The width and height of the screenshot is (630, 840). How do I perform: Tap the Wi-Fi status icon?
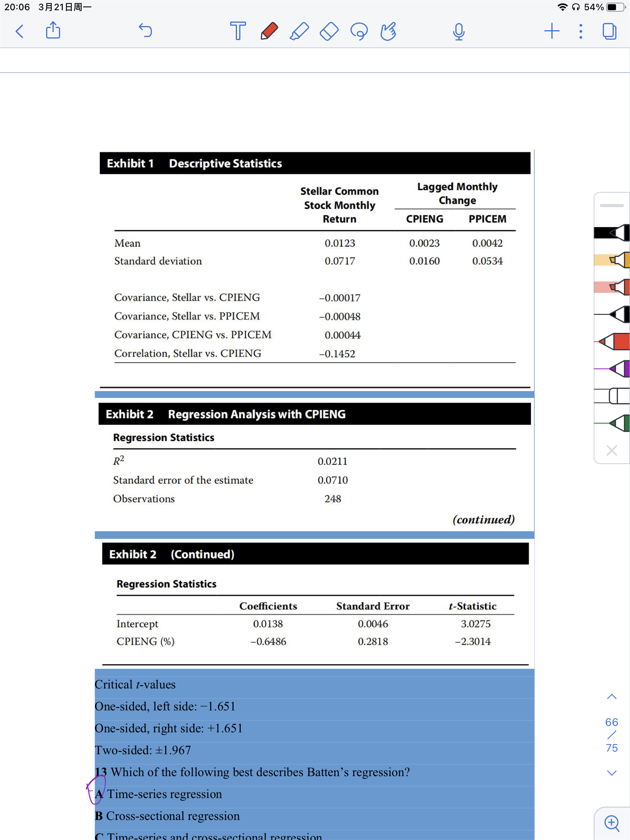click(x=562, y=7)
